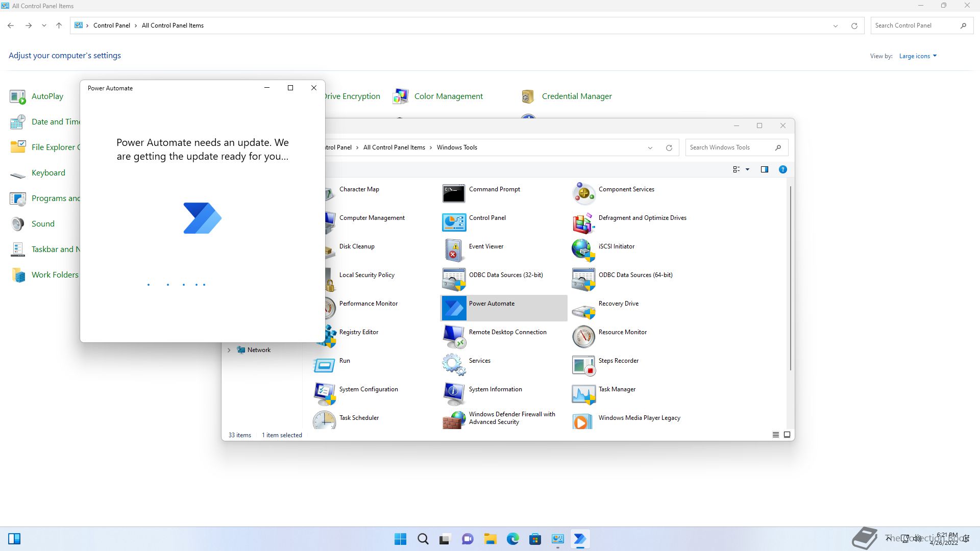This screenshot has height=551, width=980.
Task: Expand the Network tree node
Action: [x=229, y=350]
